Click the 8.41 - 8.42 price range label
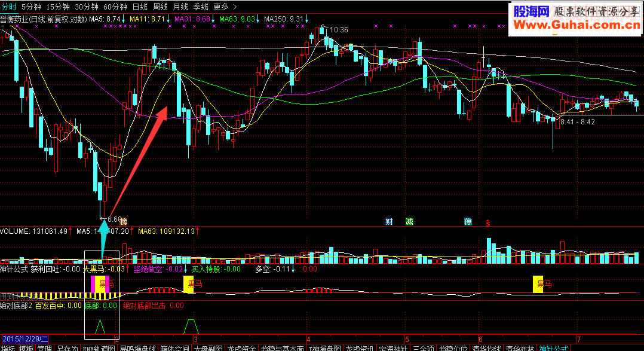Image resolution: width=644 pixels, height=351 pixels. click(x=578, y=121)
